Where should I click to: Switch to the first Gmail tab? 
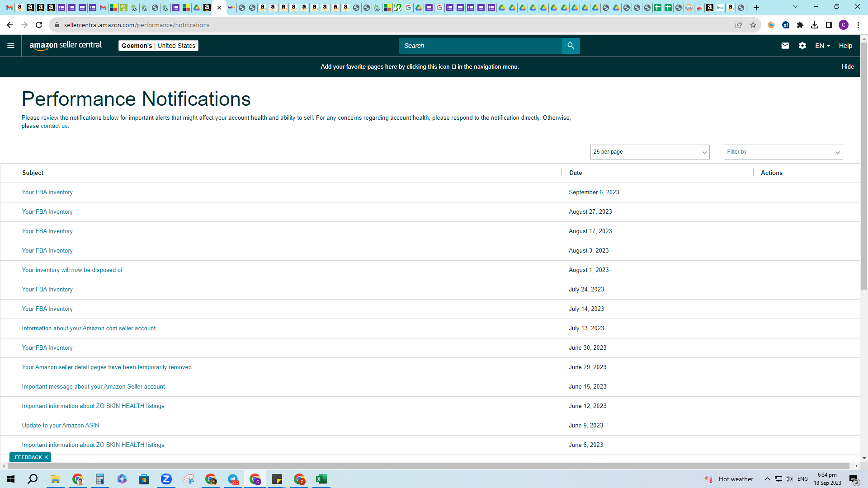[9, 8]
